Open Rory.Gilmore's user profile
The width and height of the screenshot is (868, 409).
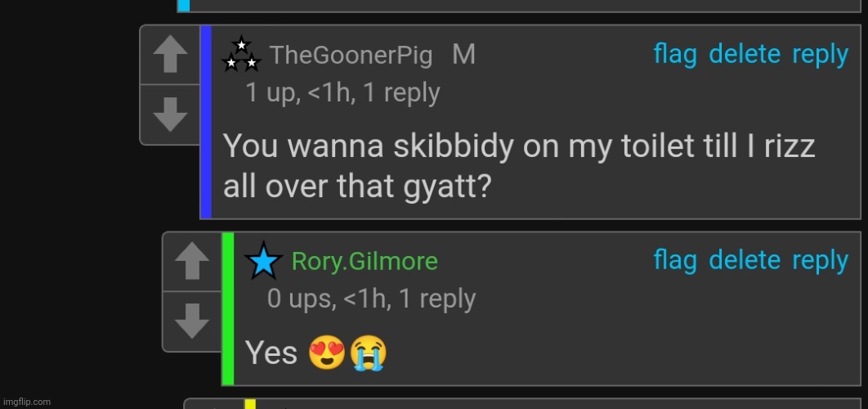[x=365, y=262]
